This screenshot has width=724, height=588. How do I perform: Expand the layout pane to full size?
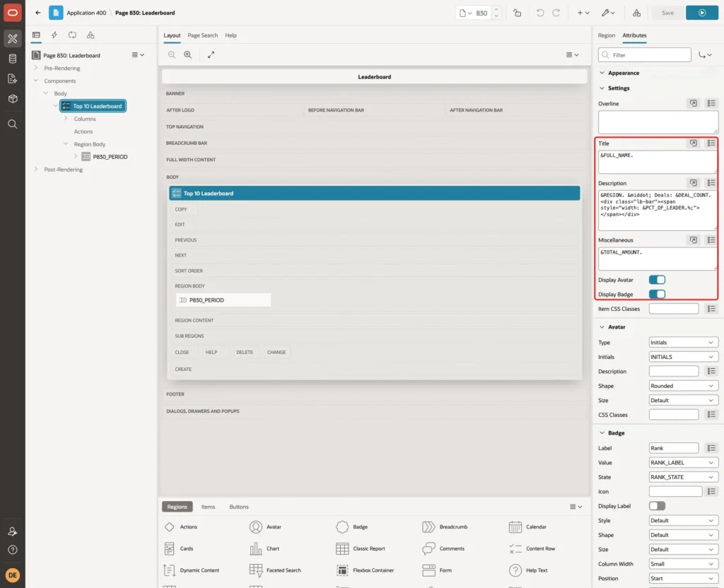211,54
